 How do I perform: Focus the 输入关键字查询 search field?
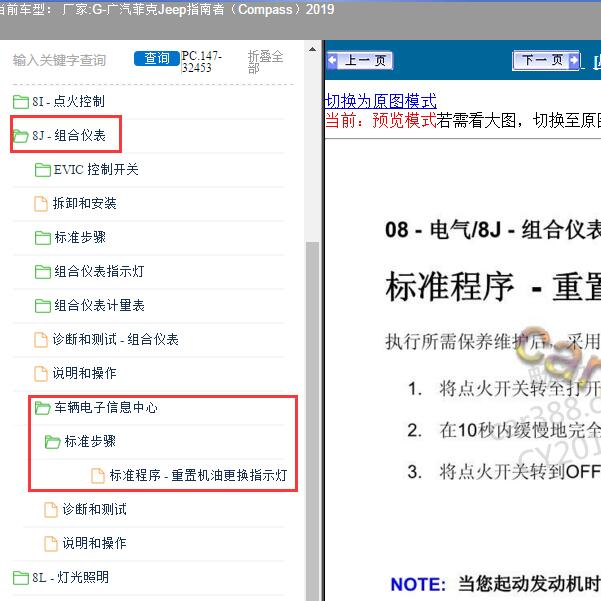click(59, 60)
